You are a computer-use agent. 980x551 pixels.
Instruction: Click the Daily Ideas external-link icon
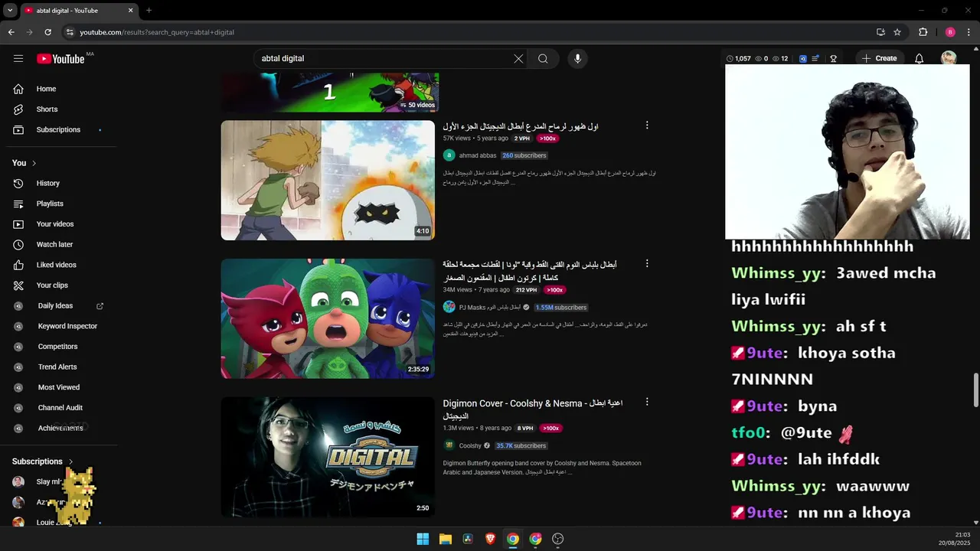100,306
